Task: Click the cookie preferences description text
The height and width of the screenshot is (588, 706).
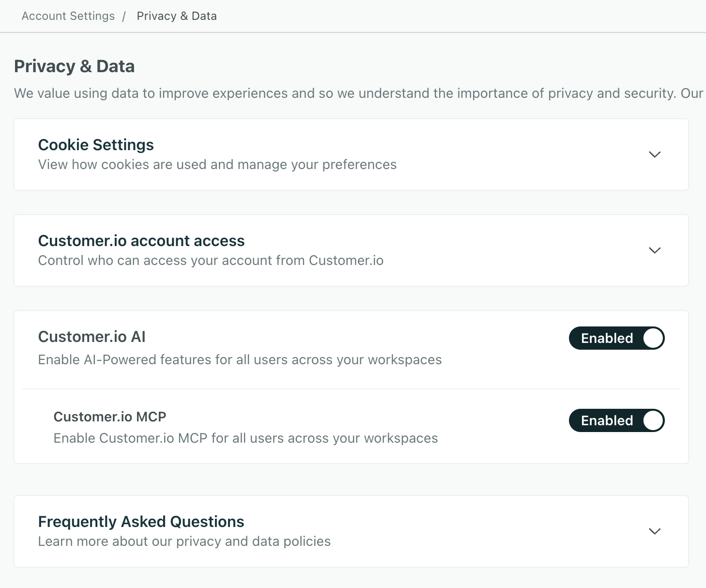Action: click(217, 164)
